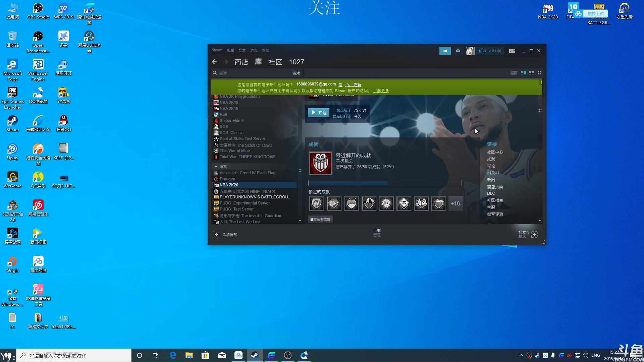Open the 1027 profile tab
Screen dimensions: 644x362
click(x=297, y=62)
